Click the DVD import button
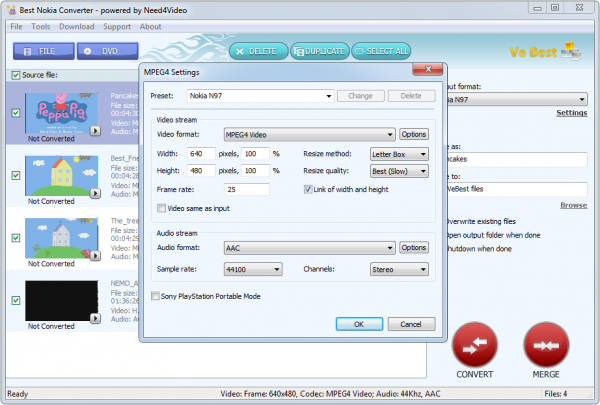 click(x=108, y=51)
